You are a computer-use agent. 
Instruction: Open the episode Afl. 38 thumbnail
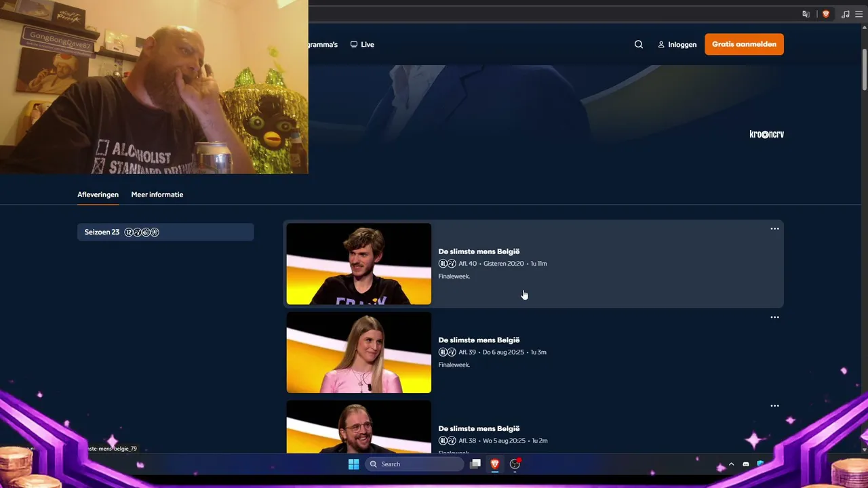(x=359, y=427)
